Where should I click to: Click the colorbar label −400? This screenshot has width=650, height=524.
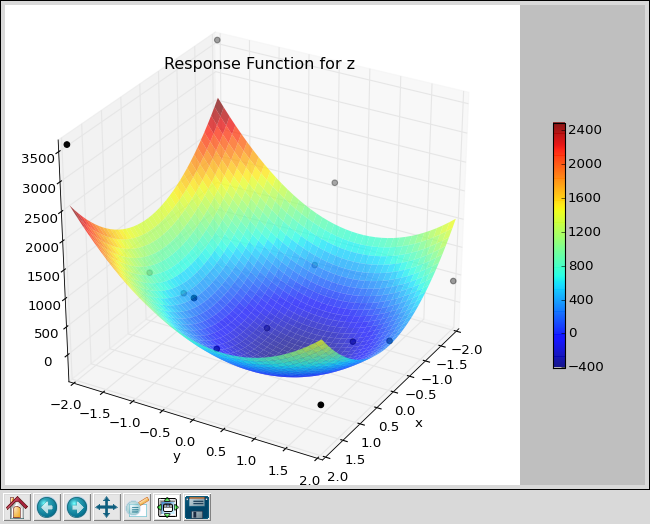click(586, 366)
